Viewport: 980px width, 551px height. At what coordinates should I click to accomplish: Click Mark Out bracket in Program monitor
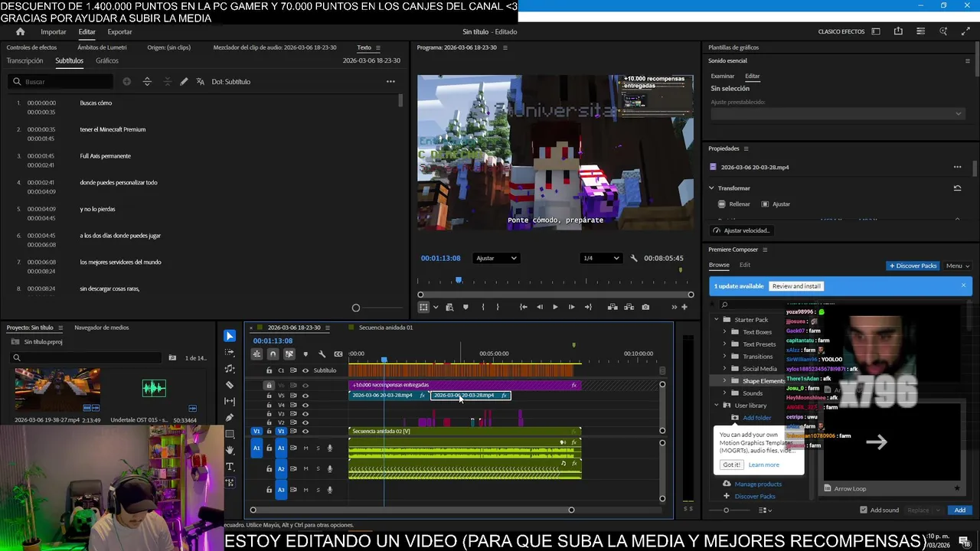click(x=498, y=307)
